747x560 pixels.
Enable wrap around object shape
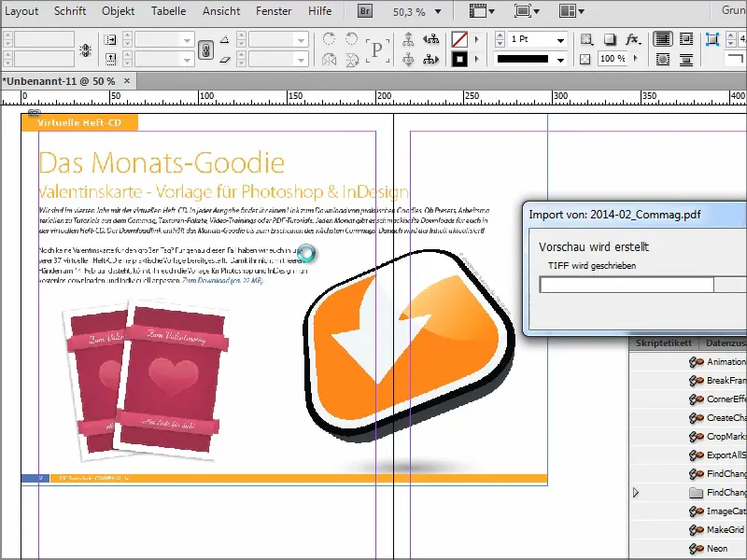(662, 60)
